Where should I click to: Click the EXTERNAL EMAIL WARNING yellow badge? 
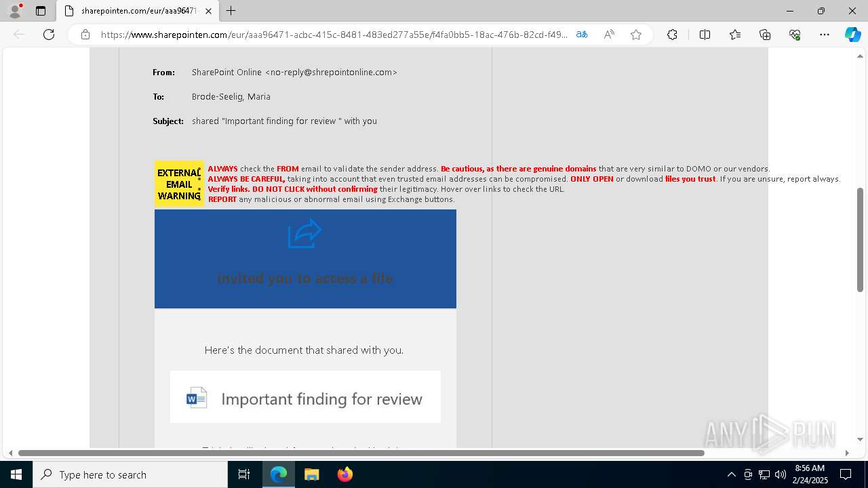(x=179, y=184)
